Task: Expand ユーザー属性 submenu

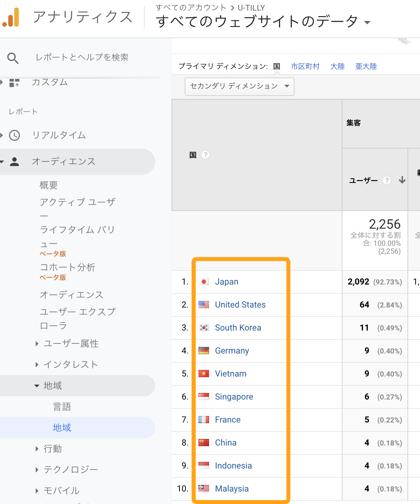Action: coord(37,344)
